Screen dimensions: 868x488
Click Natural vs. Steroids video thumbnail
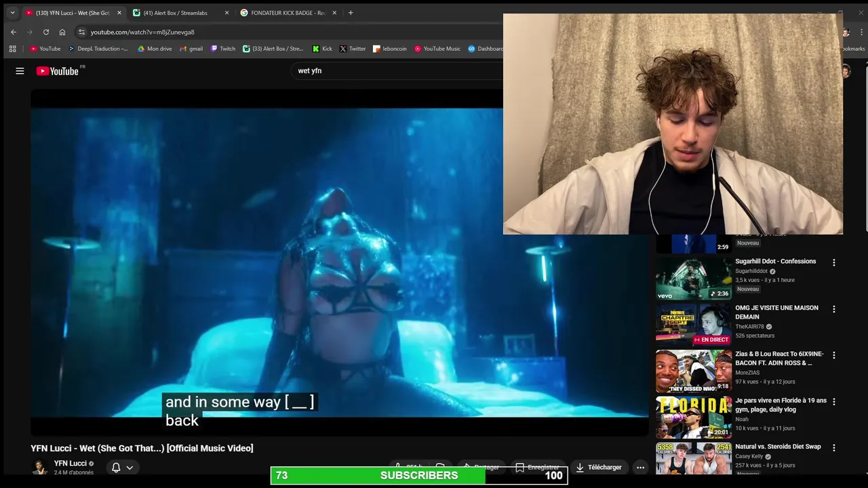click(x=694, y=458)
